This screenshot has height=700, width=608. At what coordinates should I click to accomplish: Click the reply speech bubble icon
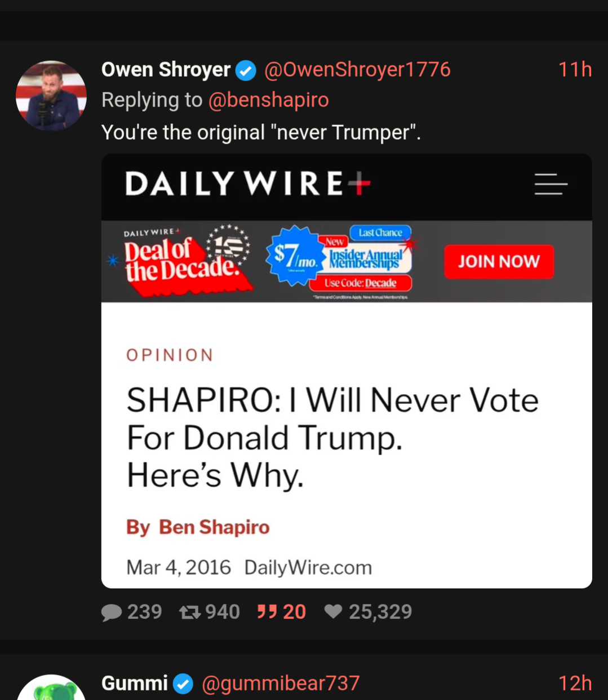[x=112, y=612]
